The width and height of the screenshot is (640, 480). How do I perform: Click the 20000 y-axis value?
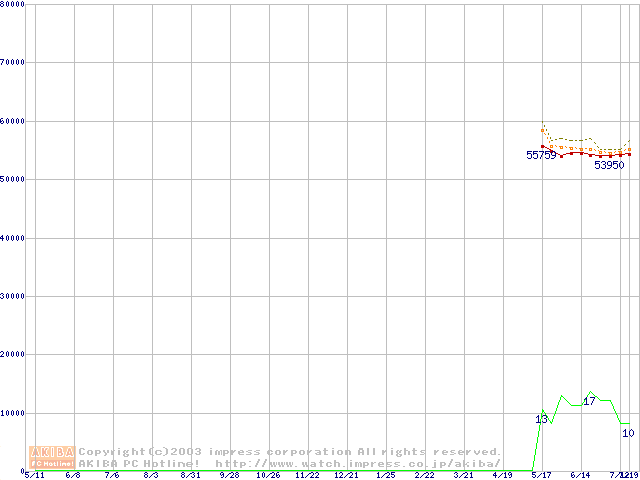(x=12, y=355)
